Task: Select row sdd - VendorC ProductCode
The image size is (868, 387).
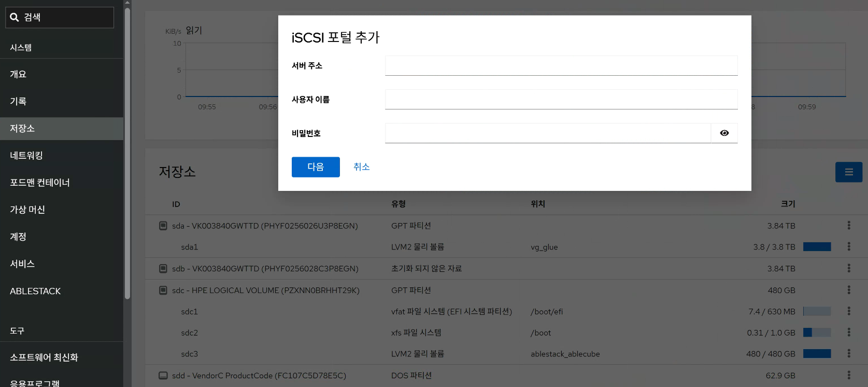Action: tap(506, 376)
